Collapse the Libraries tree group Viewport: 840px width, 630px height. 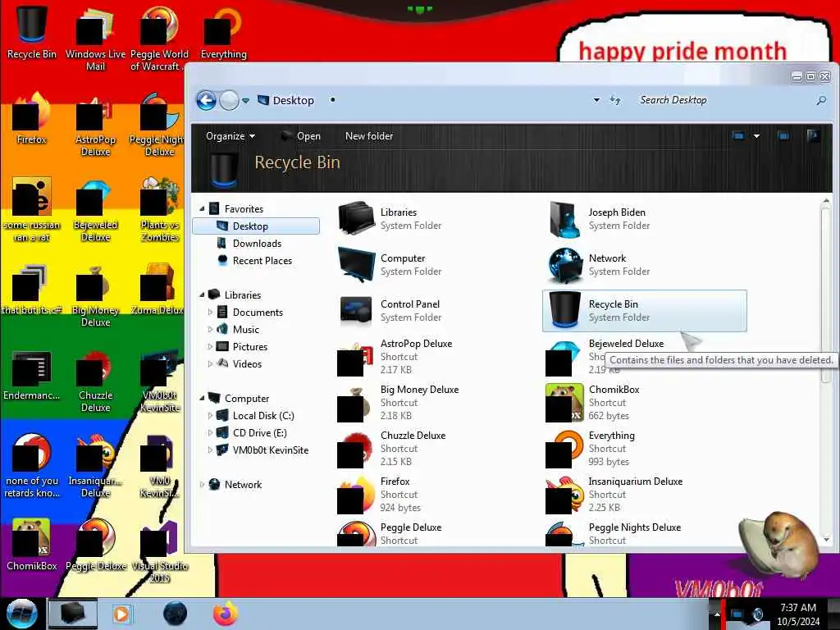[x=202, y=295]
